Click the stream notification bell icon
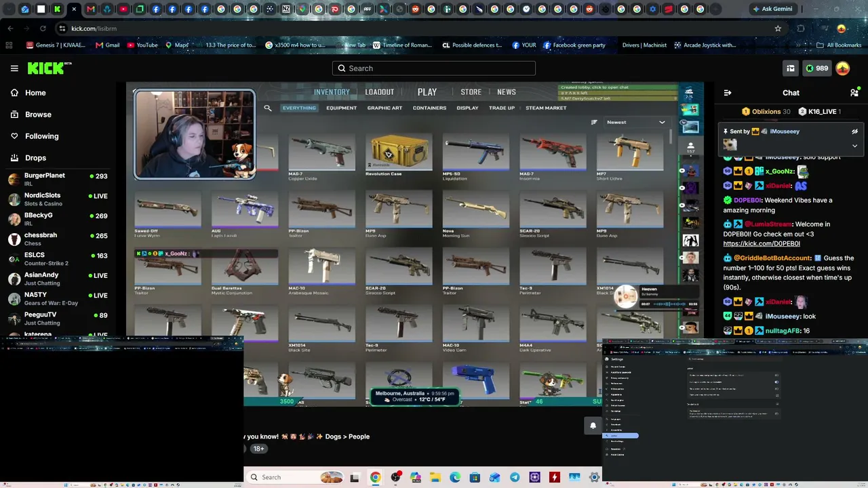The height and width of the screenshot is (488, 868). point(593,426)
